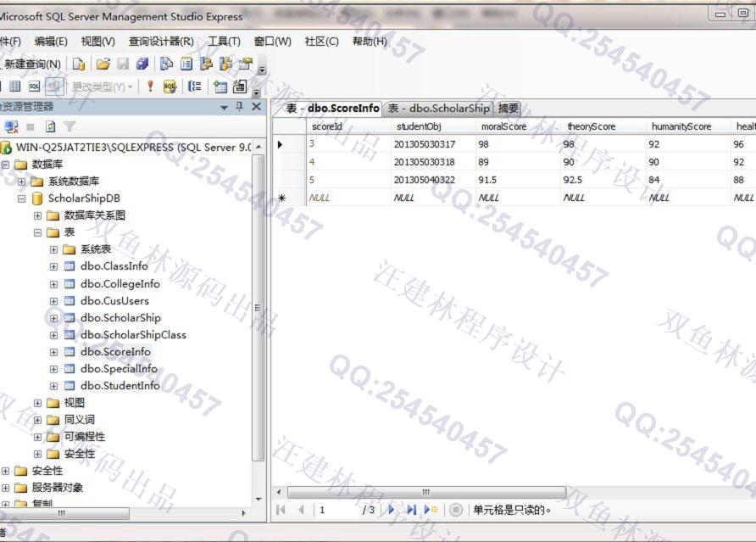Click the Object Explorer horizontal scrollbar thumb
This screenshot has height=542, width=756.
64,513
